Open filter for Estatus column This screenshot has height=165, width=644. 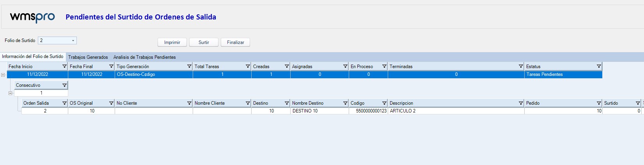click(599, 67)
